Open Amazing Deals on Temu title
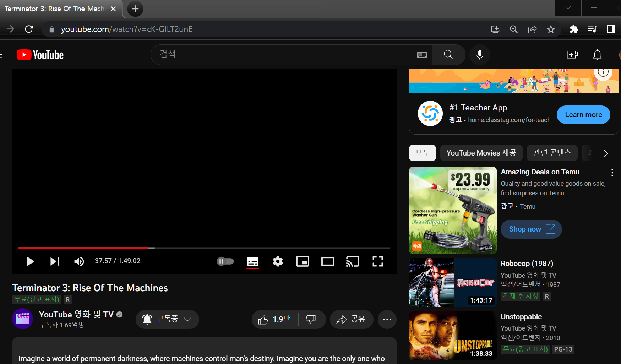 tap(540, 172)
